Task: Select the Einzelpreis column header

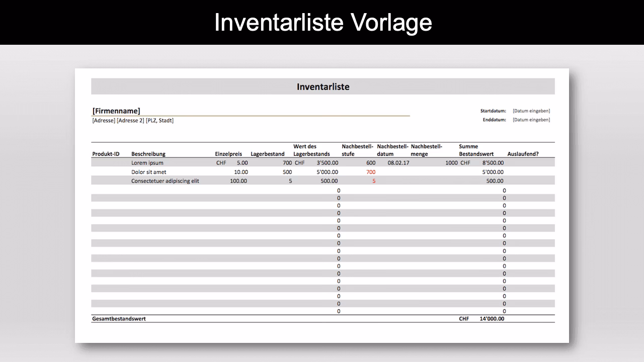Action: pyautogui.click(x=228, y=154)
